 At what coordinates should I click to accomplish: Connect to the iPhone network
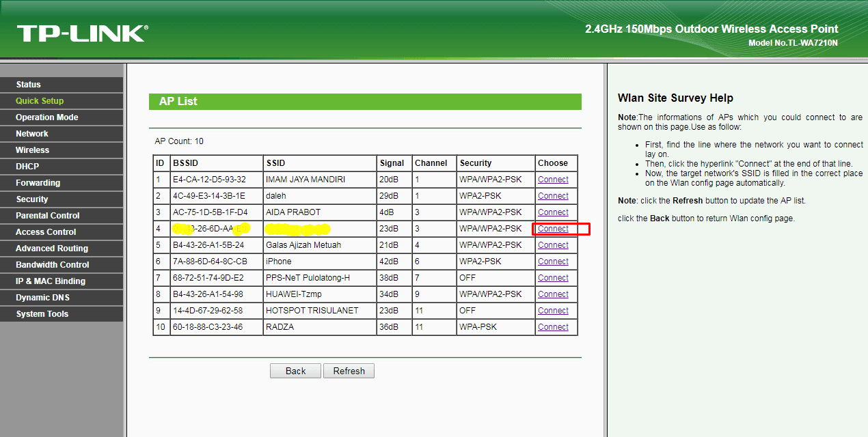553,262
